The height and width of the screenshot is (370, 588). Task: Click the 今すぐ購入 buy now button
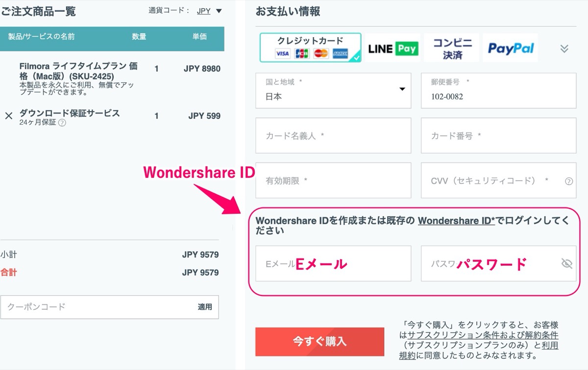click(319, 342)
